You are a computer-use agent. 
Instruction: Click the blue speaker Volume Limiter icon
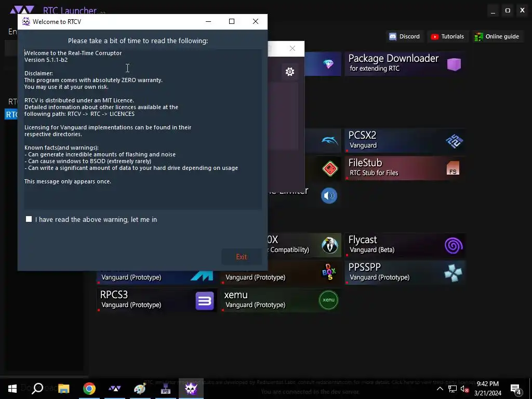pos(329,196)
